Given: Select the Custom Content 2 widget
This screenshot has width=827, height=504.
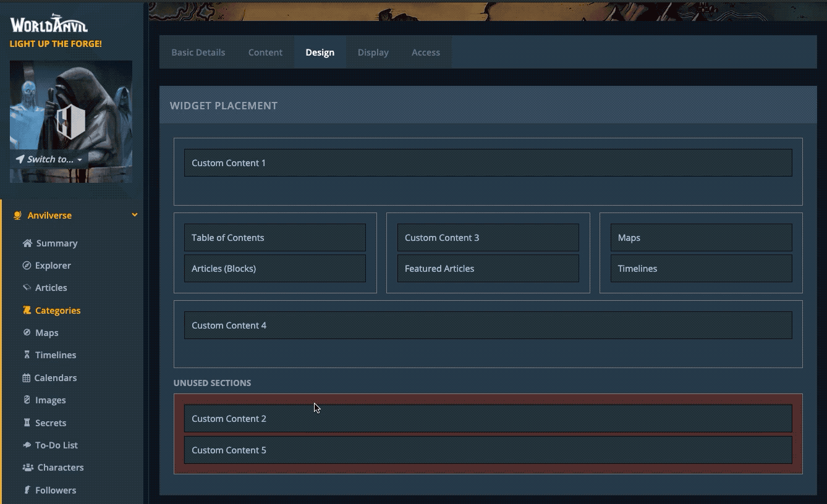Looking at the screenshot, I should [488, 419].
